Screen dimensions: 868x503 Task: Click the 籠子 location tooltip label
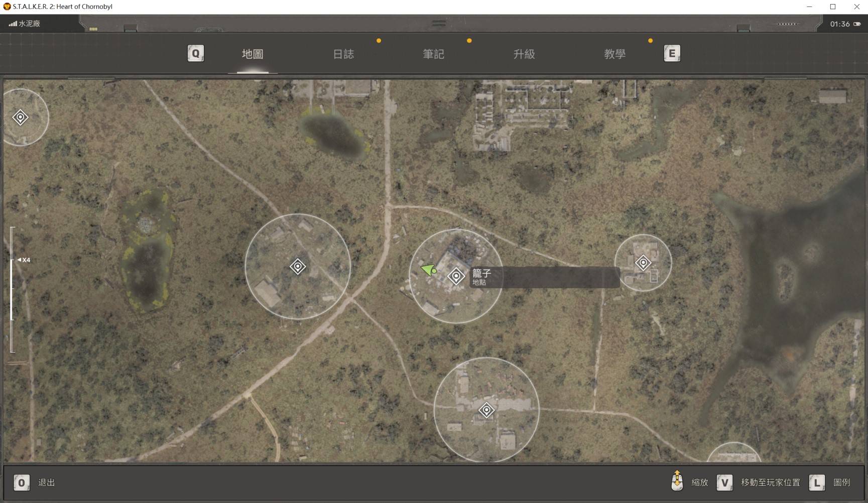545,277
